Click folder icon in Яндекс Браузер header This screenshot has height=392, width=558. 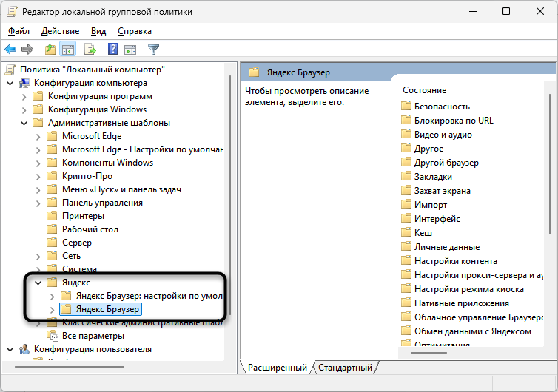(x=254, y=72)
